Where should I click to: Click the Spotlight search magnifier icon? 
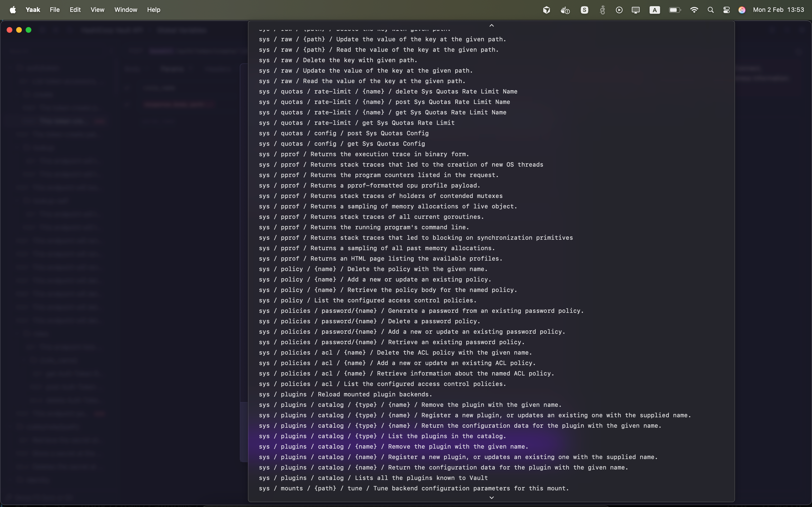[710, 10]
